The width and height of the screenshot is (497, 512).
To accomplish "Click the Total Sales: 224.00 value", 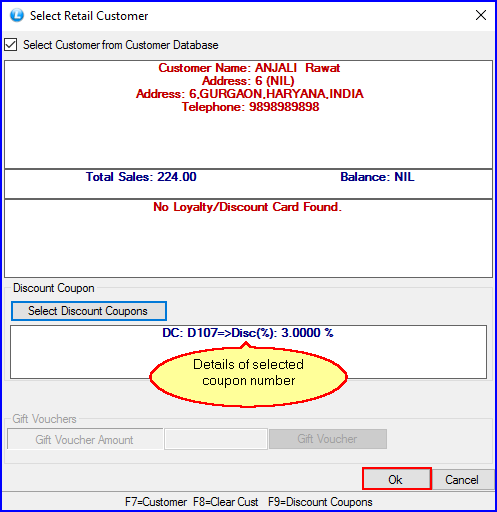I will 141,177.
